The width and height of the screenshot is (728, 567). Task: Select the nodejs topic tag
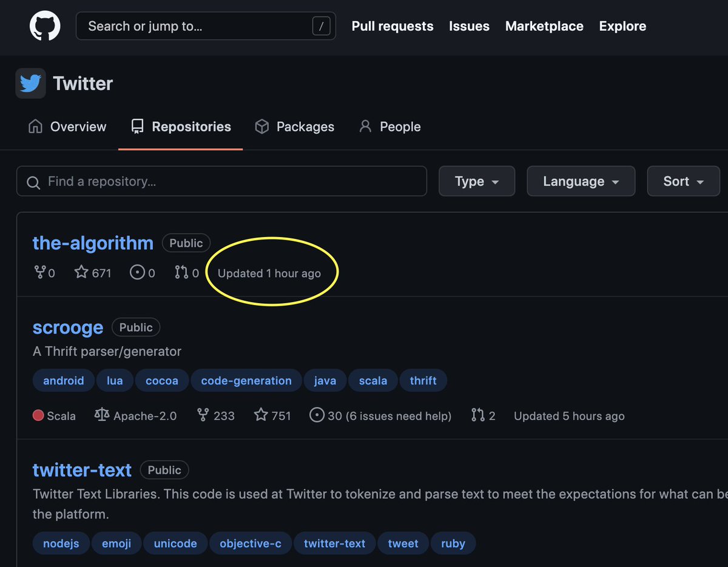point(61,543)
